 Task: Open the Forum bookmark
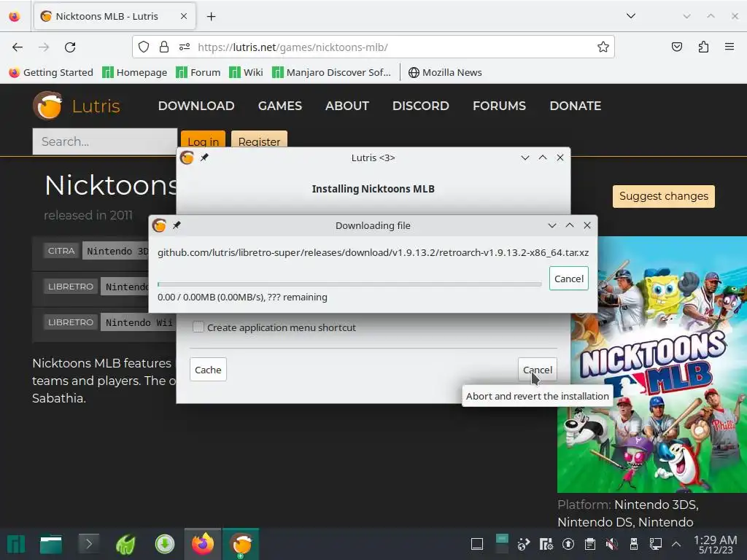tap(198, 72)
